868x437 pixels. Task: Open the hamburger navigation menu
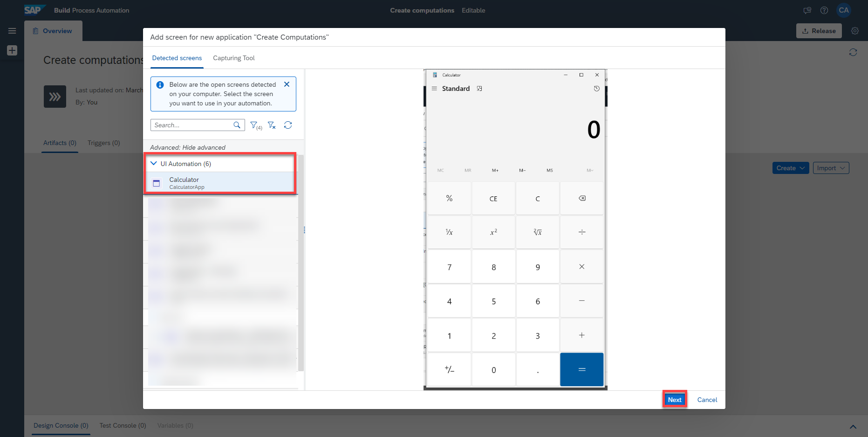click(12, 31)
